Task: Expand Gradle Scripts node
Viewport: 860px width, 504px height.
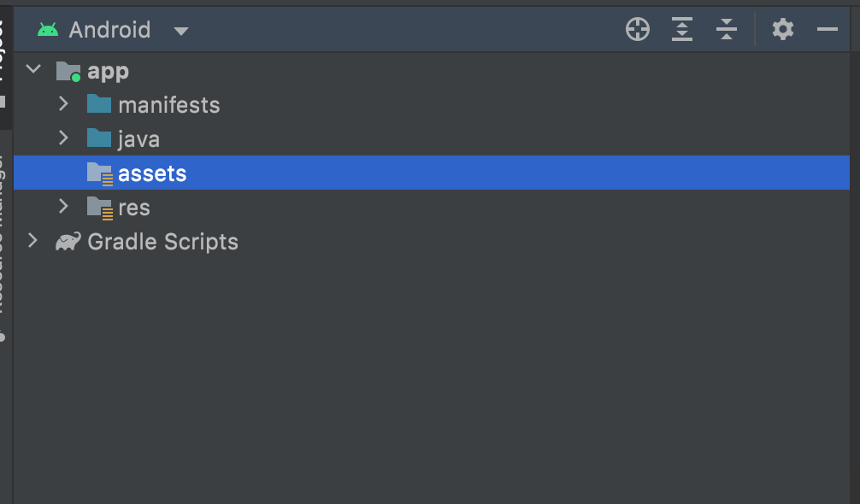Action: [32, 241]
